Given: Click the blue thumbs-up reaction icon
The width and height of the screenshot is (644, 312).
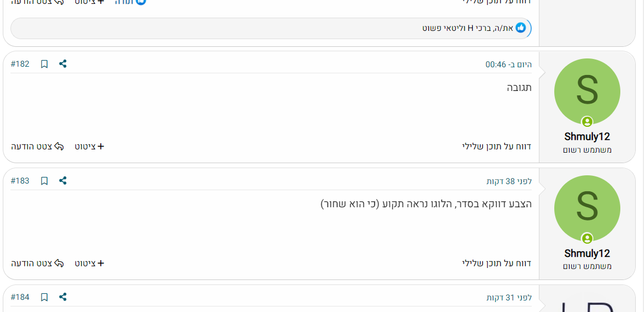Looking at the screenshot, I should click(521, 28).
